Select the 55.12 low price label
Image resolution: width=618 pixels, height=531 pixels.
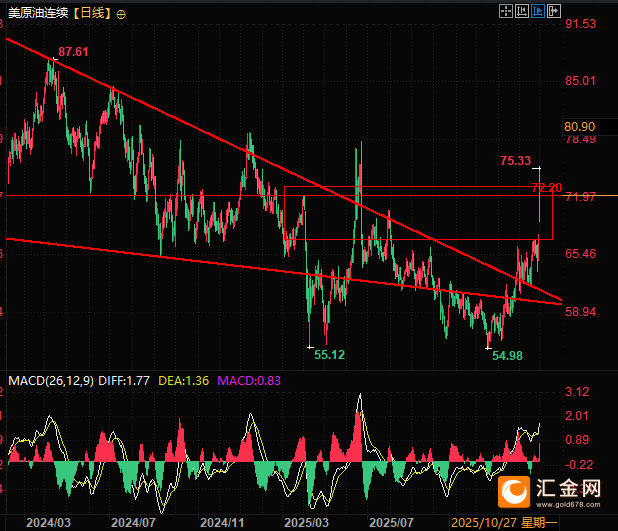(329, 355)
